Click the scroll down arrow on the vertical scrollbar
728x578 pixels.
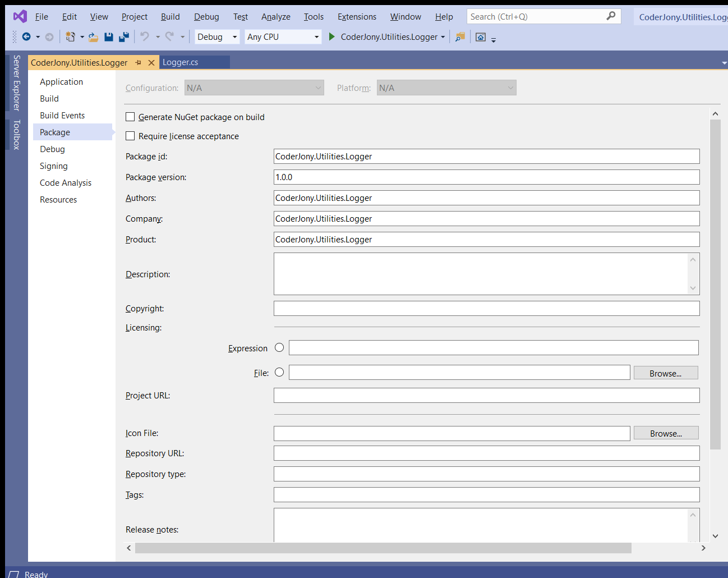pos(715,536)
